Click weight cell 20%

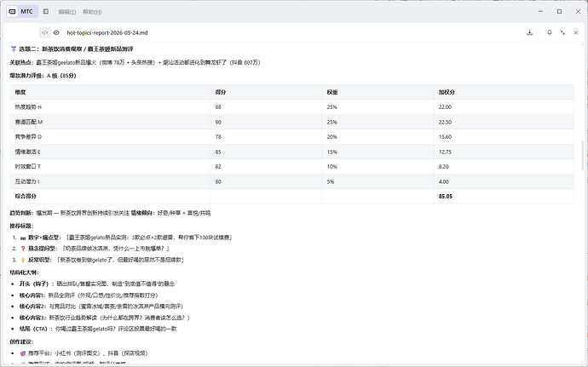click(331, 137)
